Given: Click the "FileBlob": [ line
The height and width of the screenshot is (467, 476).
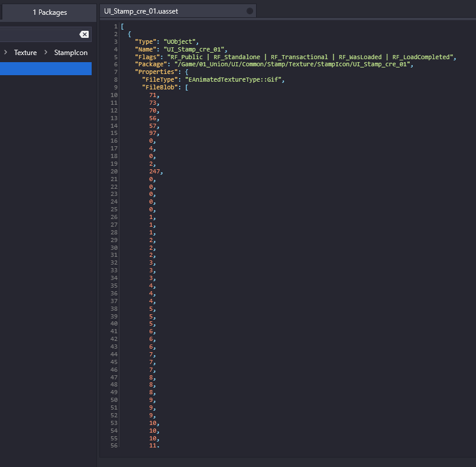Looking at the screenshot, I should [165, 87].
